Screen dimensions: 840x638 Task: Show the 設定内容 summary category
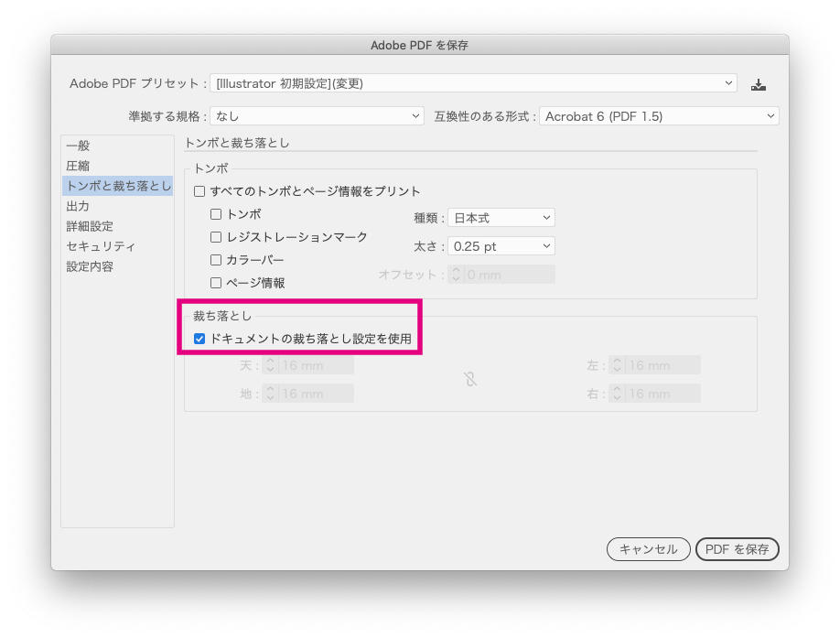[117, 266]
